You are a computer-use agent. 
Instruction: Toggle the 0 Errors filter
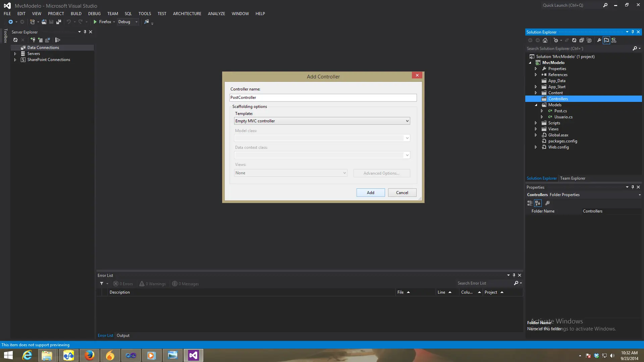point(123,284)
